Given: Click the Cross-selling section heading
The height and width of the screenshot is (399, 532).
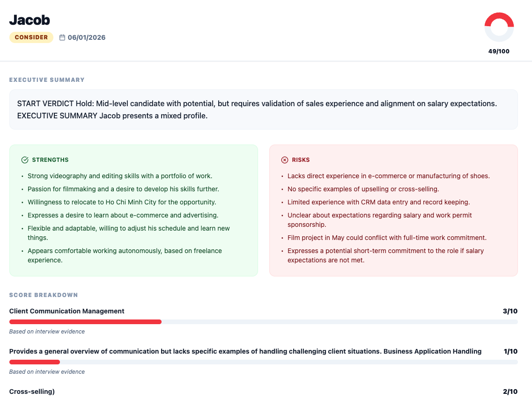Looking at the screenshot, I should 31,391.
